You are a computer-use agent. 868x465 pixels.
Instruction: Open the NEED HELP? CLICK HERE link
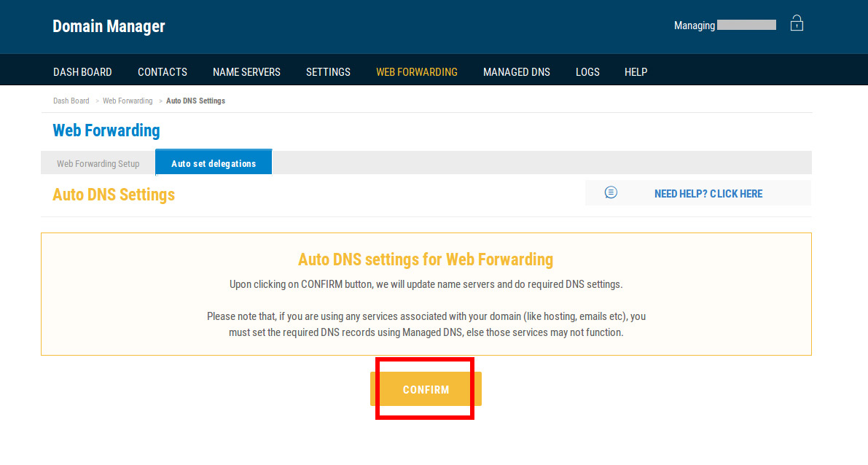[x=708, y=194]
